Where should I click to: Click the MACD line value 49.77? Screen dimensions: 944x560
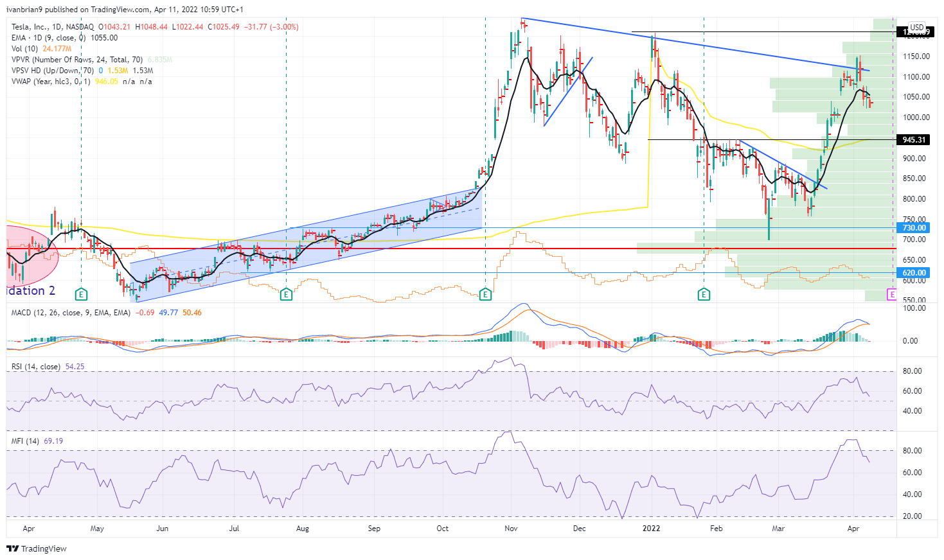tap(169, 313)
